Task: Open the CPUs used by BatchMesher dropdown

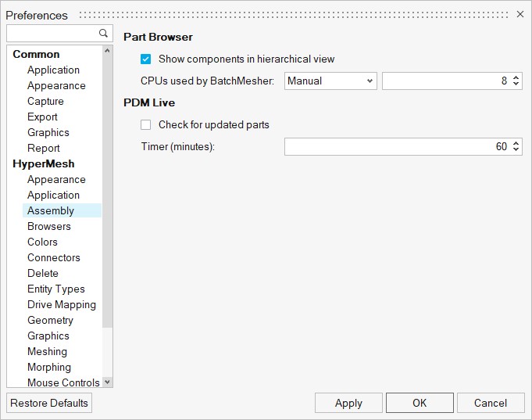Action: [330, 81]
